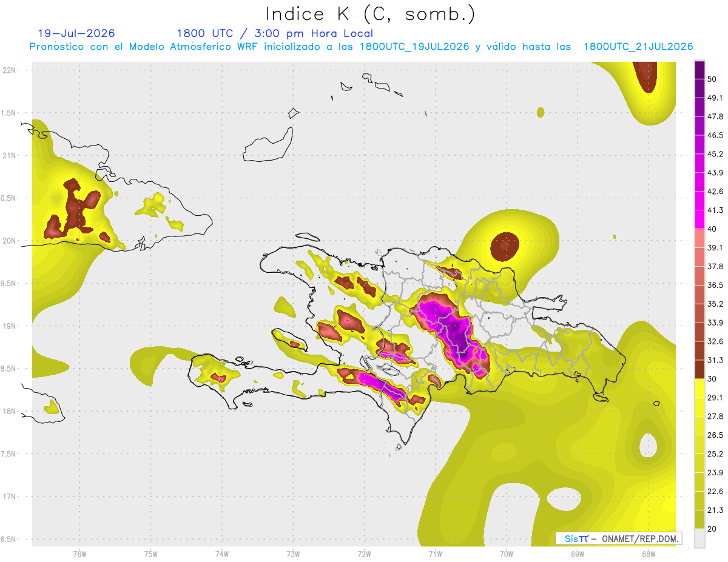
Task: Click the "19N" latitude label
Action: click(x=10, y=326)
